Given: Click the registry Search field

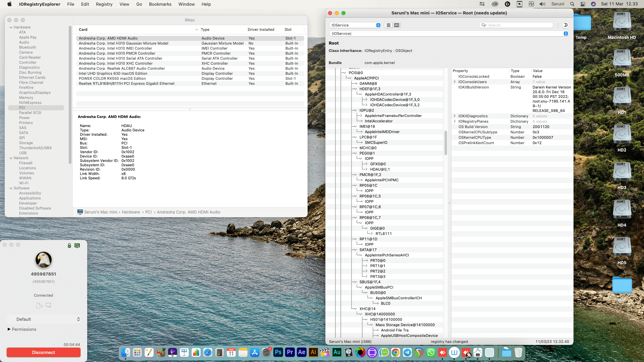Looking at the screenshot, I should 517,25.
